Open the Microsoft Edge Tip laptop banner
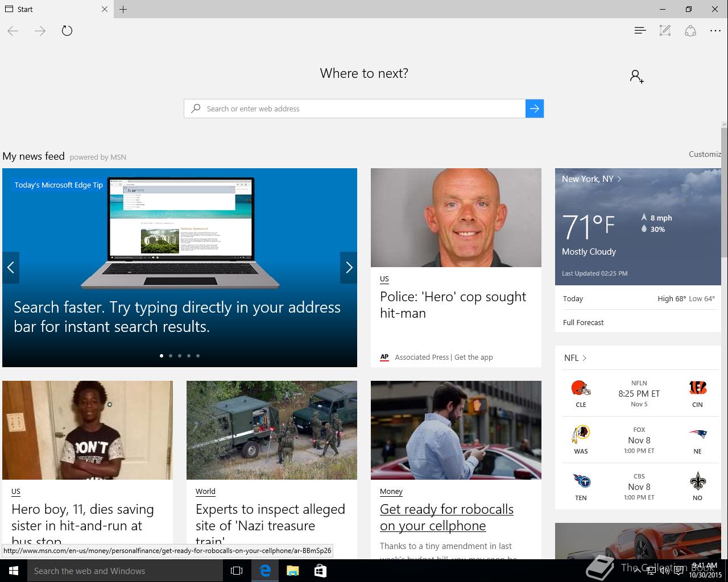Image resolution: width=728 pixels, height=582 pixels. point(180,268)
